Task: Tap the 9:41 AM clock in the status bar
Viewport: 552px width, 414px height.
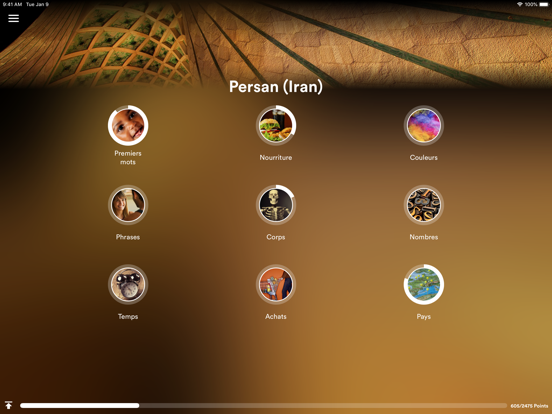Action: 13,5
